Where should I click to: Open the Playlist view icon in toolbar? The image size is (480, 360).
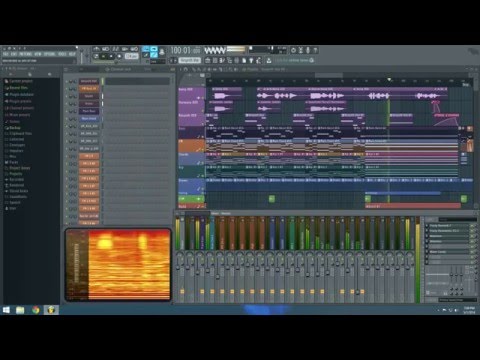click(x=208, y=60)
